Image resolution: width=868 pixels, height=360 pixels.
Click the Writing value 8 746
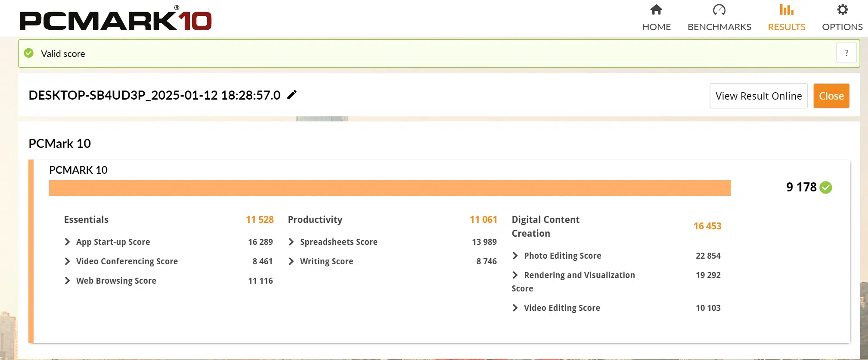pos(487,261)
